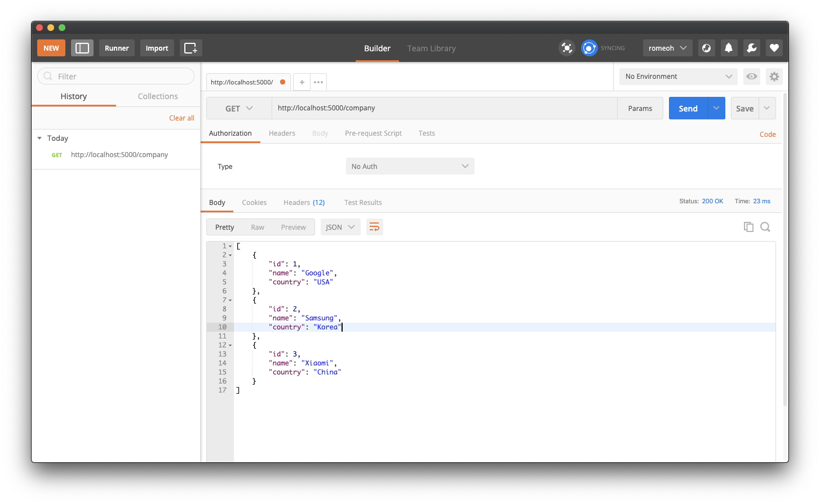
Task: Click Clear all history link
Action: tap(181, 118)
